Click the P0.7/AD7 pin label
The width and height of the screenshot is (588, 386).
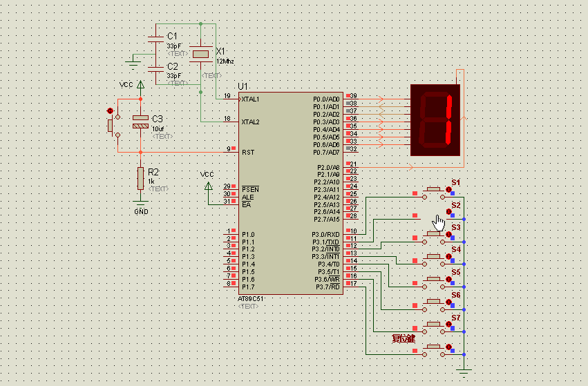(x=326, y=152)
